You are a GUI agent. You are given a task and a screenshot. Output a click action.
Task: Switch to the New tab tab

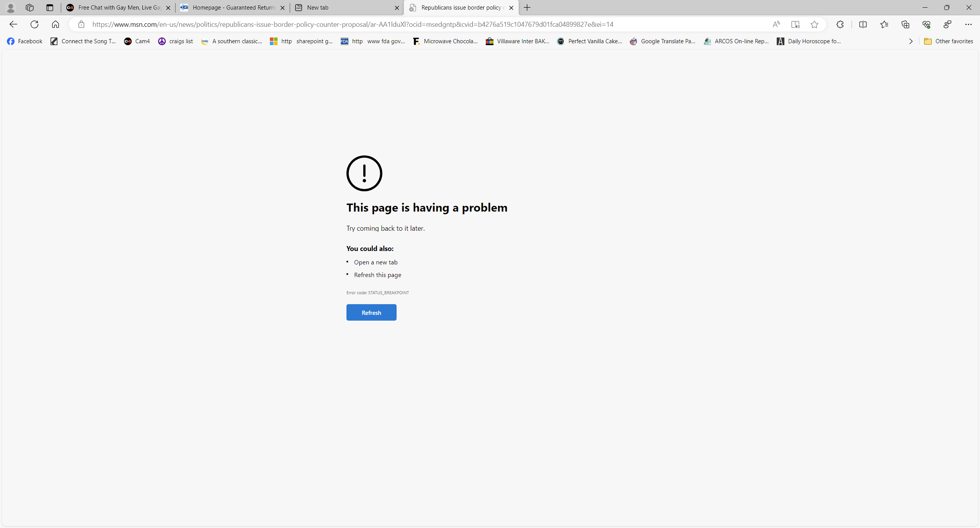[x=345, y=8]
